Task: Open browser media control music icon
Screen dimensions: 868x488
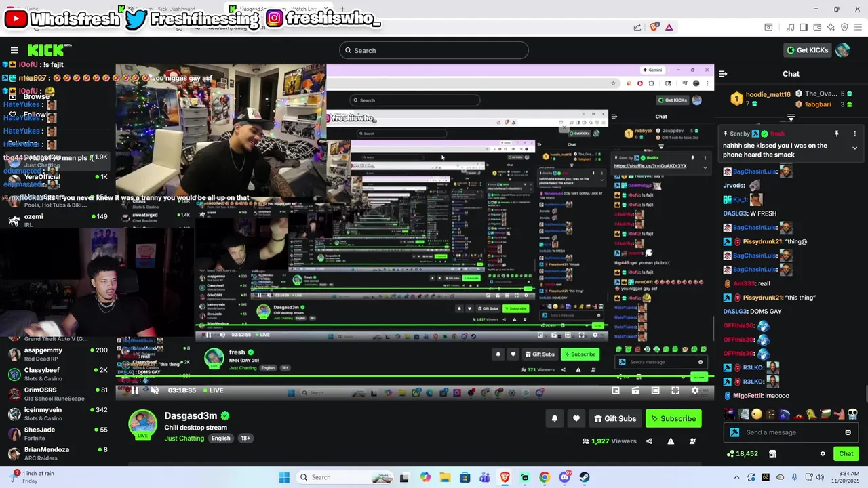Action: 790,27
